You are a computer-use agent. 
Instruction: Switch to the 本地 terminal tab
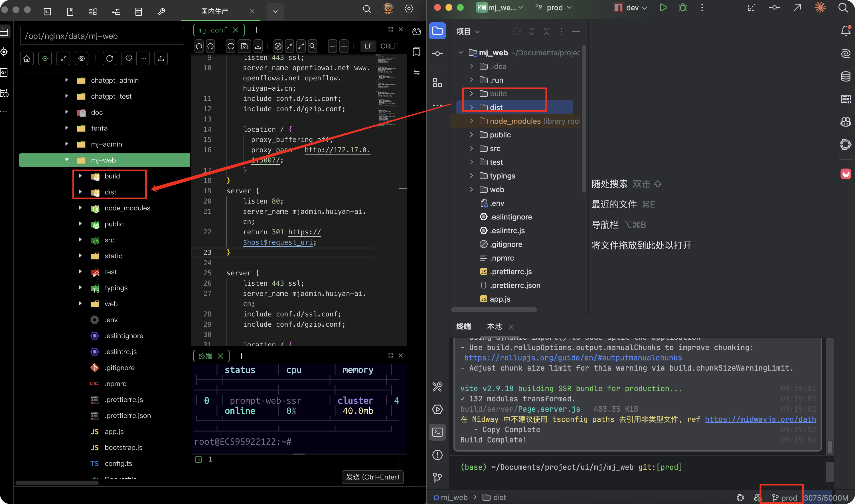(494, 326)
